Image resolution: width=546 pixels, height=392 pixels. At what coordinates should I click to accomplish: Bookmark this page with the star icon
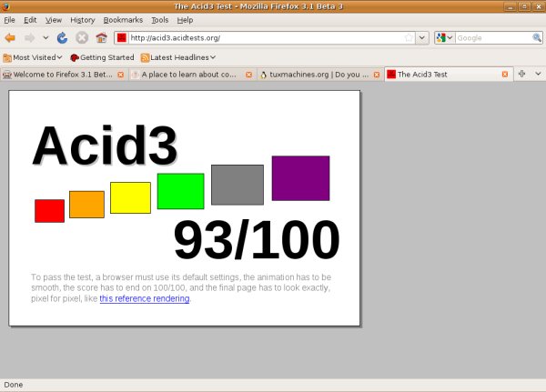pos(409,37)
